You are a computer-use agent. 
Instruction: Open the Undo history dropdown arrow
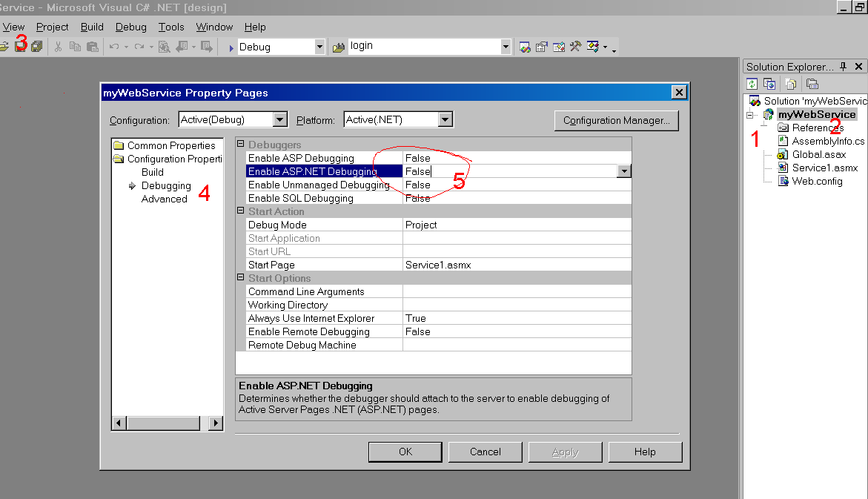click(126, 47)
